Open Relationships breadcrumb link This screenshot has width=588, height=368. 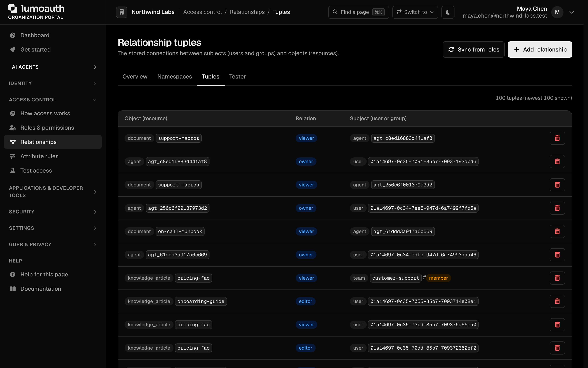pyautogui.click(x=247, y=12)
